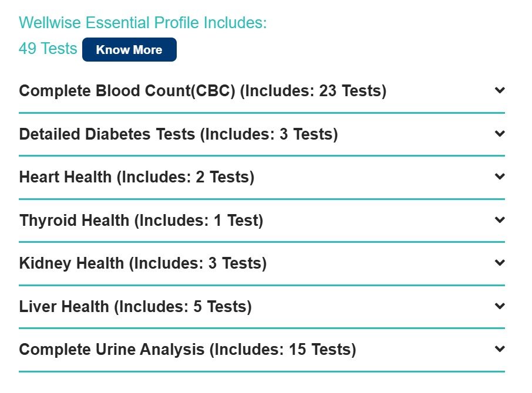The width and height of the screenshot is (532, 393).
Task: Toggle the Thyroid Health chevron icon
Action: coord(500,219)
